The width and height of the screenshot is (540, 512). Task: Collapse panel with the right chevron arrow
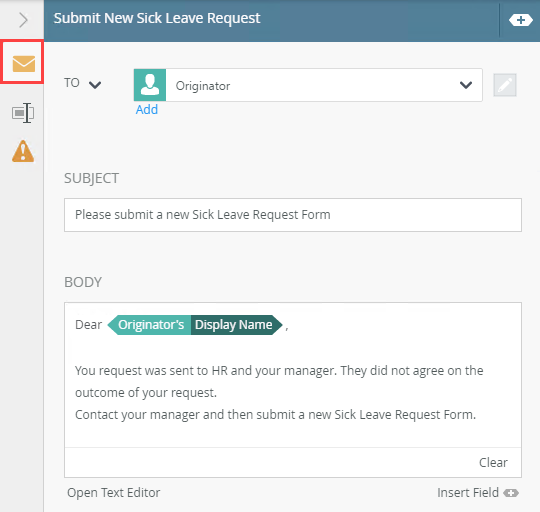click(23, 20)
